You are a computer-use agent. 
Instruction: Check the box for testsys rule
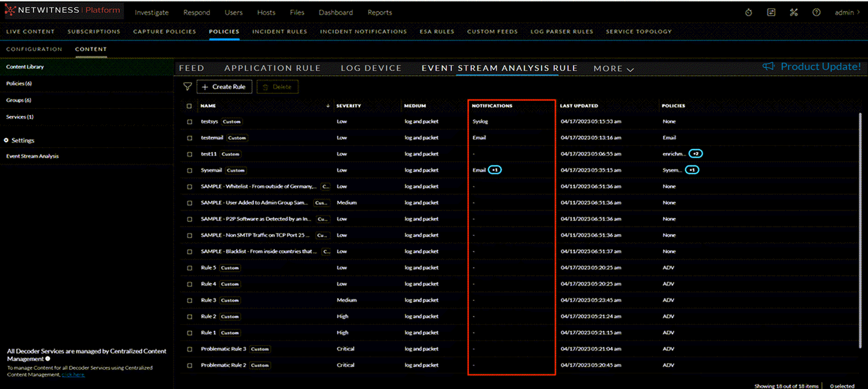click(189, 122)
